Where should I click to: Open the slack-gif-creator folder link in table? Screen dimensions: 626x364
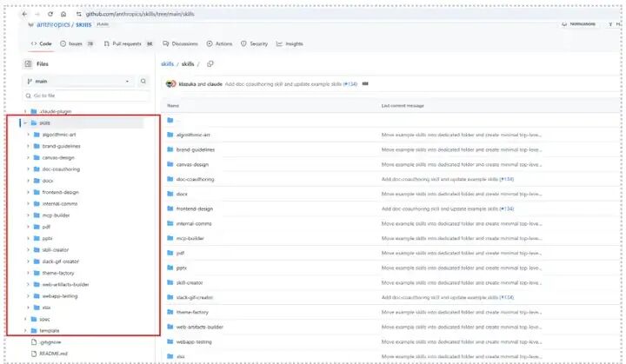pyautogui.click(x=195, y=297)
